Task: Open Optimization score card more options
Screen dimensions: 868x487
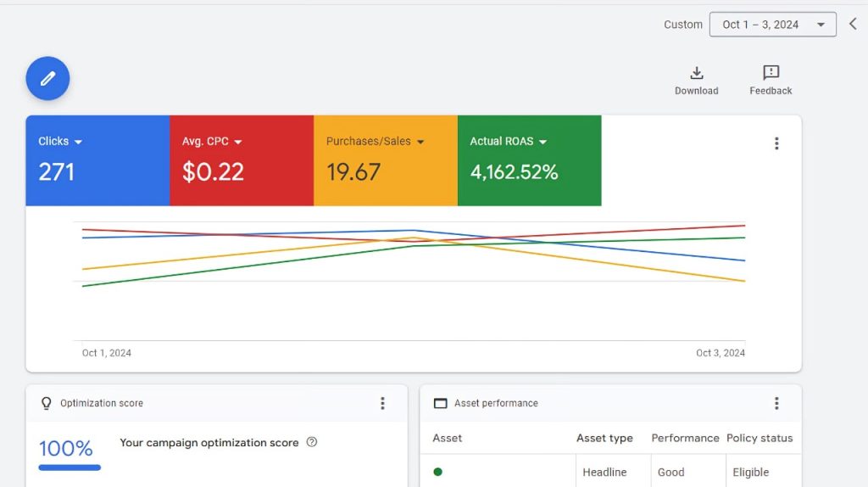Action: click(382, 403)
